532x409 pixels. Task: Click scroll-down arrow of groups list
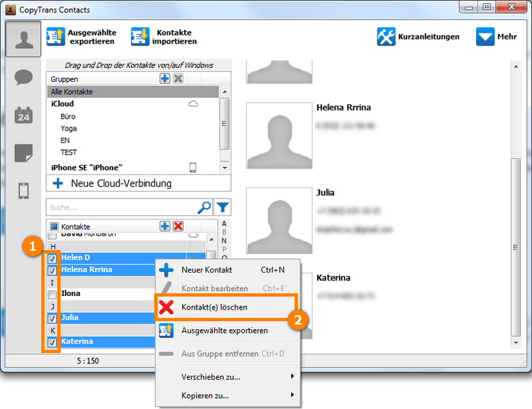tap(224, 168)
